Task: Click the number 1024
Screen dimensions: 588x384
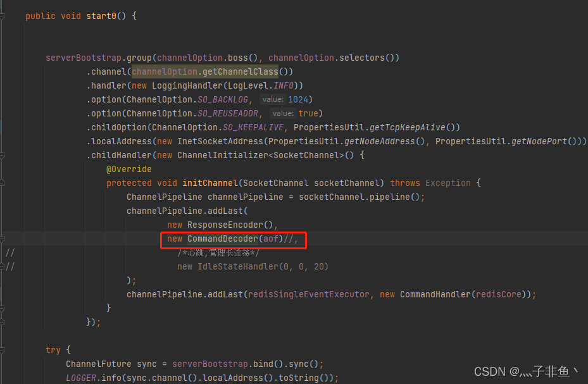Action: pos(297,99)
